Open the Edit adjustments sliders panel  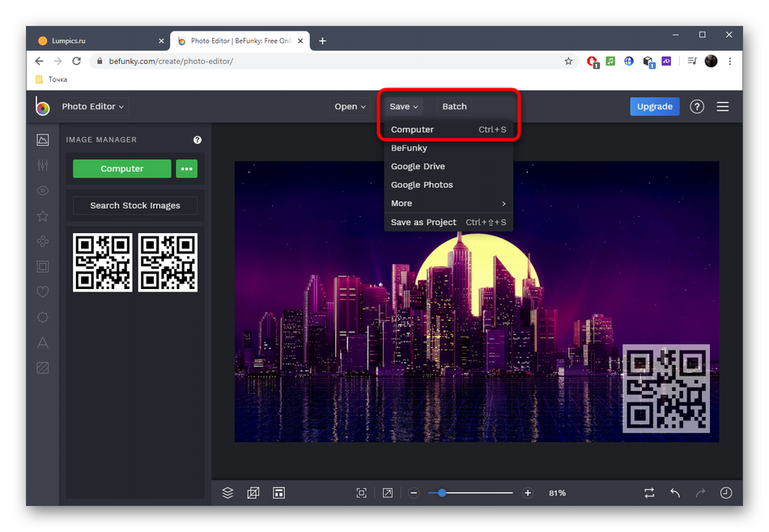pyautogui.click(x=43, y=165)
